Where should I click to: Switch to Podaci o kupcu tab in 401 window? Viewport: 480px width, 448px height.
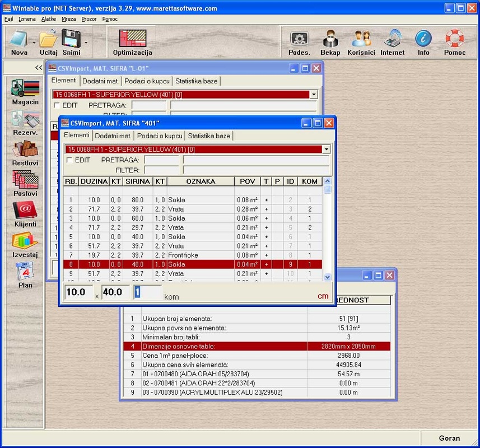[160, 136]
